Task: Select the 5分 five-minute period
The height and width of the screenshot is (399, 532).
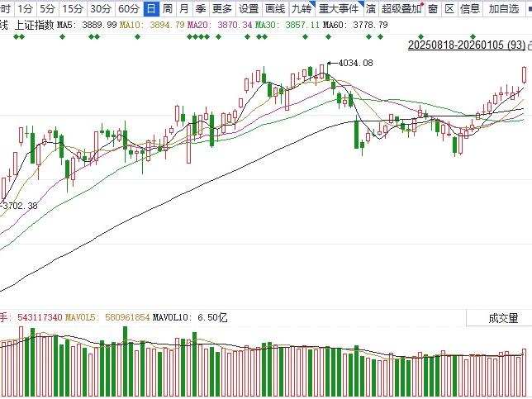Action: pyautogui.click(x=48, y=9)
